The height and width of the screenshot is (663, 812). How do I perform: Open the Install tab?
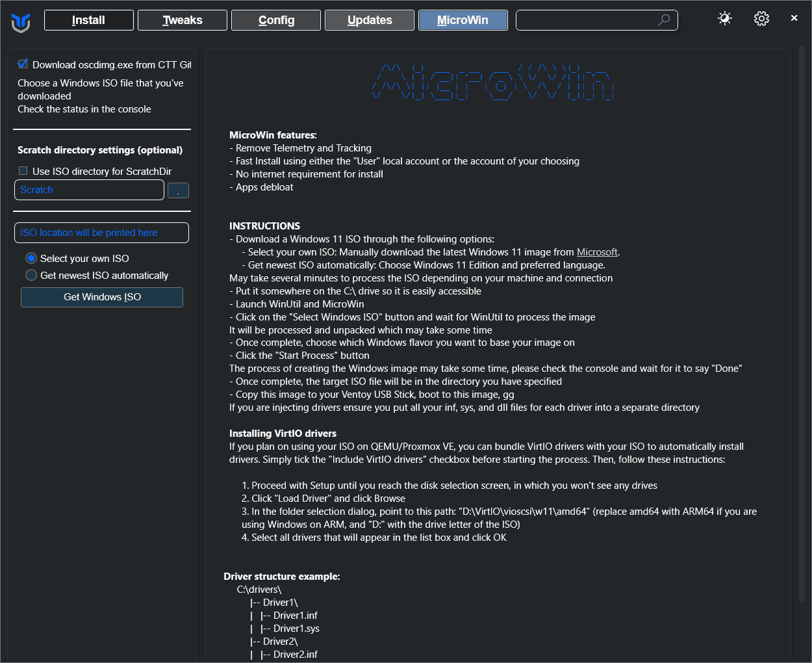(x=89, y=20)
